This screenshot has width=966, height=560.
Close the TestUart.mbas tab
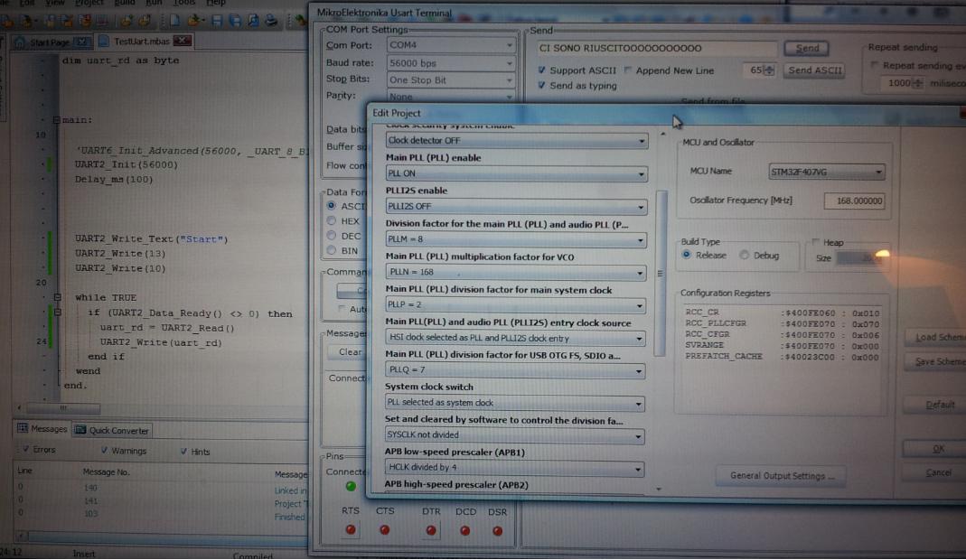(183, 41)
